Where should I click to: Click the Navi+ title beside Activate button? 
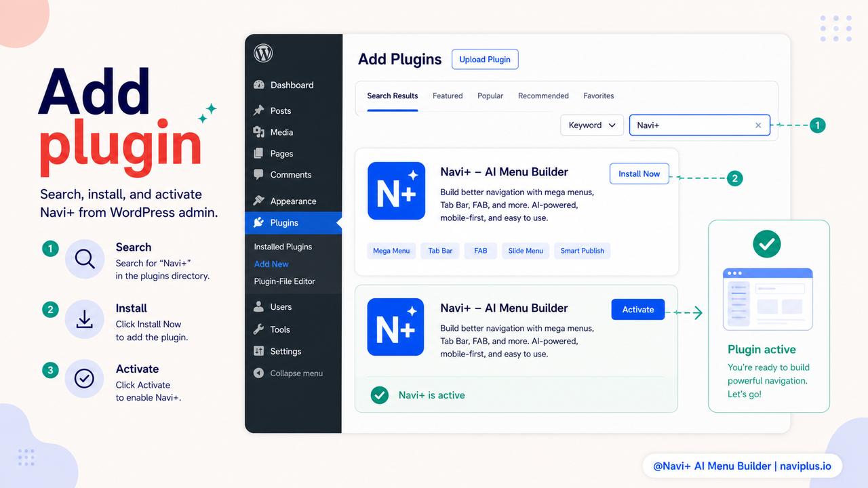pyautogui.click(x=504, y=308)
